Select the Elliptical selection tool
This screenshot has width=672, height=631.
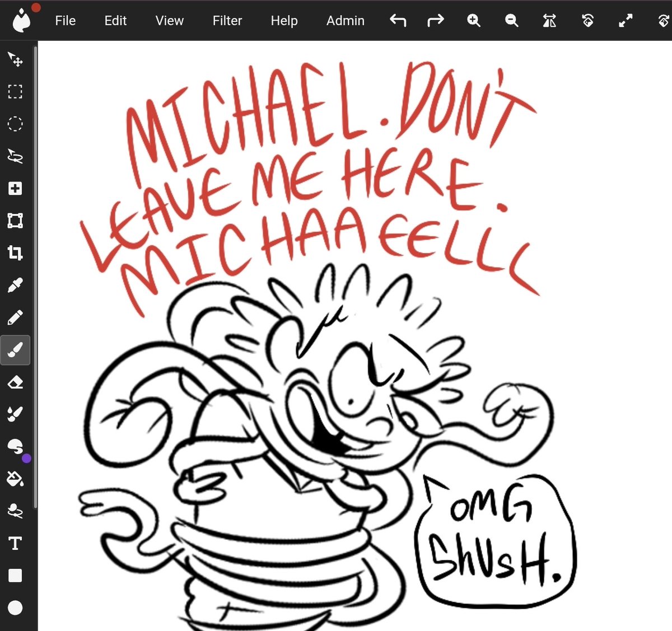coord(15,124)
